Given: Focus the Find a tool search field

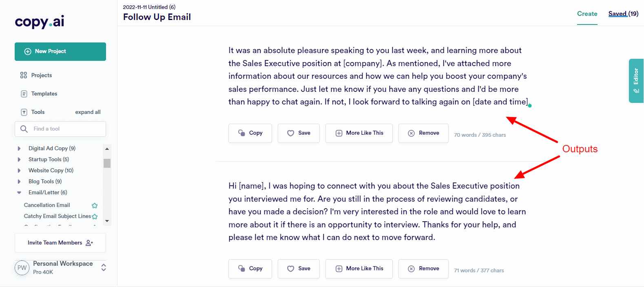Looking at the screenshot, I should point(65,129).
